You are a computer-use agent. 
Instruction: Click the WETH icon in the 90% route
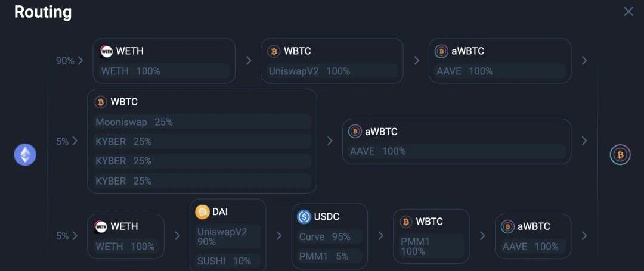(106, 51)
